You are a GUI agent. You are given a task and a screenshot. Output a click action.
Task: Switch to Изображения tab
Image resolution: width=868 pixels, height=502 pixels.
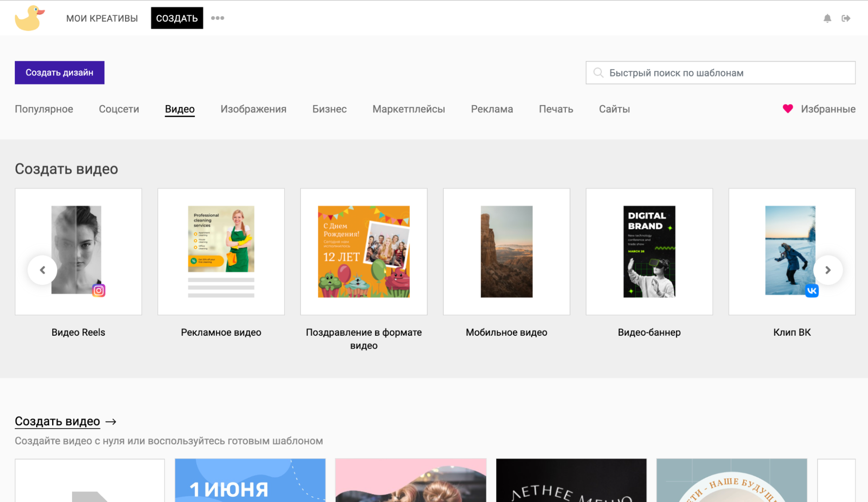coord(254,109)
